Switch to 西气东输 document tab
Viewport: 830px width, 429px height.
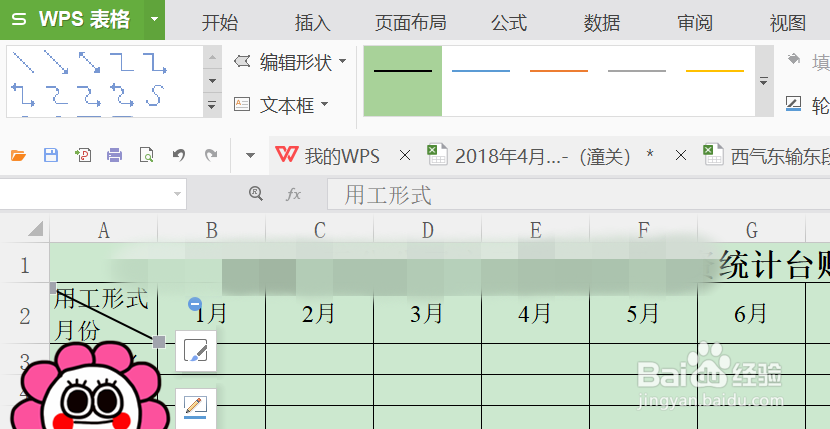click(766, 156)
